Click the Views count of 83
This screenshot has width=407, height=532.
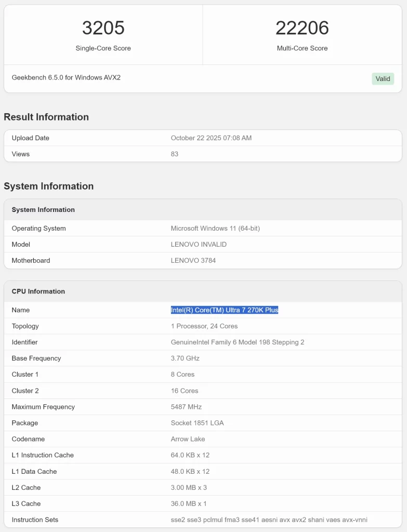click(x=175, y=154)
